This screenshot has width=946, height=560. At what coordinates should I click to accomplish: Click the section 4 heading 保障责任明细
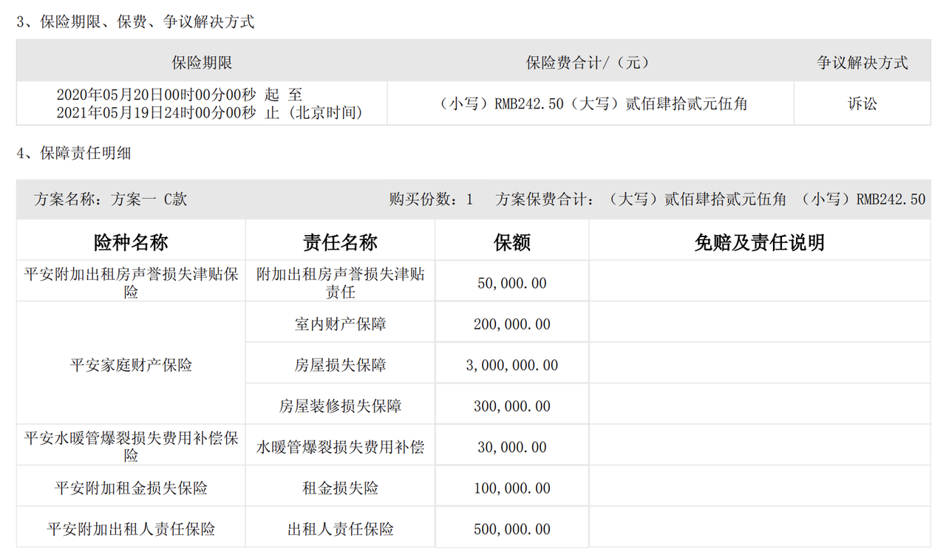pyautogui.click(x=74, y=154)
